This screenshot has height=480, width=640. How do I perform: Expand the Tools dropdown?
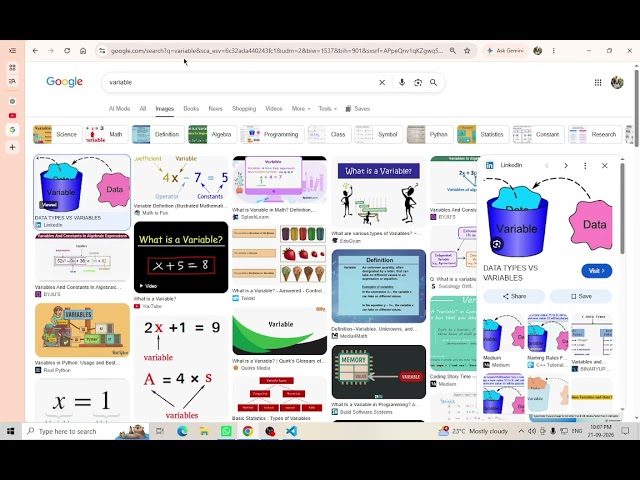327,109
